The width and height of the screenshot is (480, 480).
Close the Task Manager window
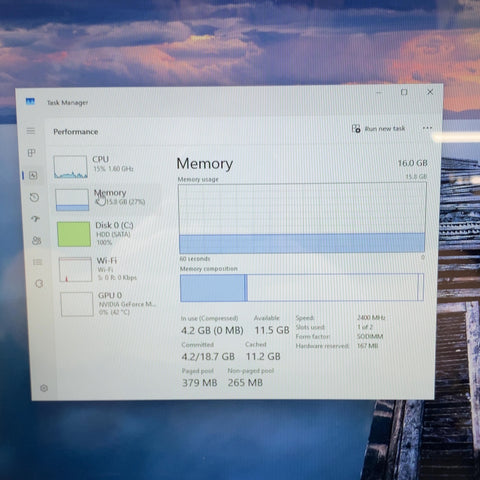[430, 92]
